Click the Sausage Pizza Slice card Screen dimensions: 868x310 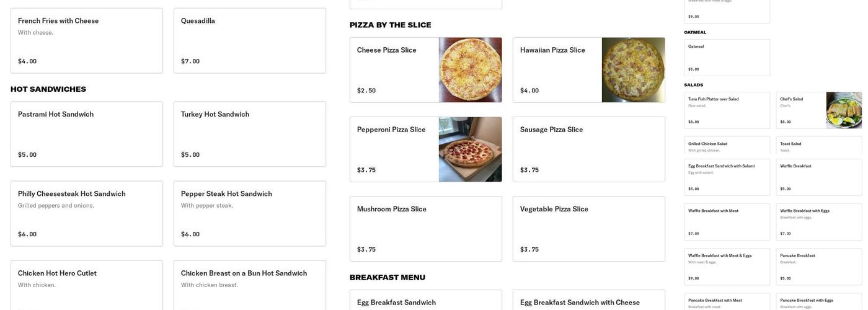click(x=588, y=149)
